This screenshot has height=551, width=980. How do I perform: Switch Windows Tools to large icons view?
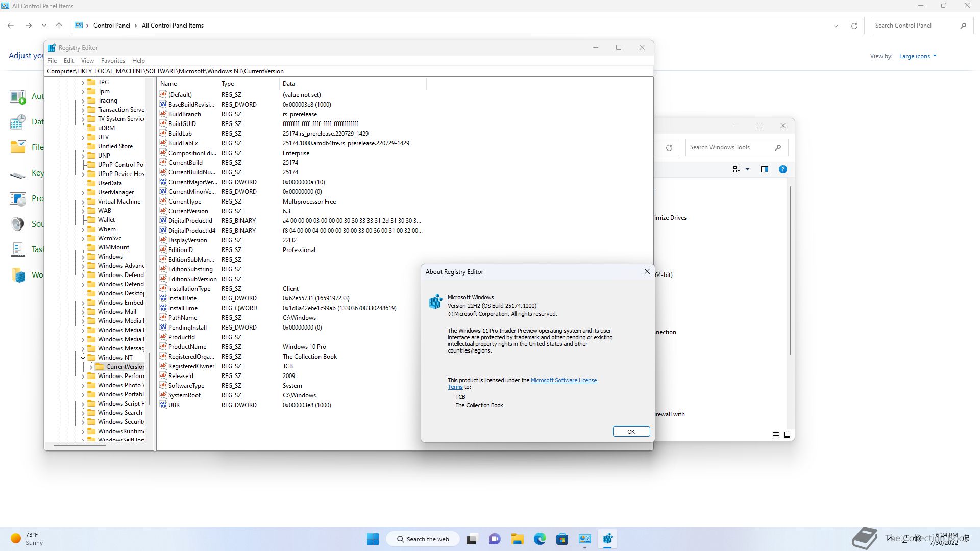[x=787, y=435]
